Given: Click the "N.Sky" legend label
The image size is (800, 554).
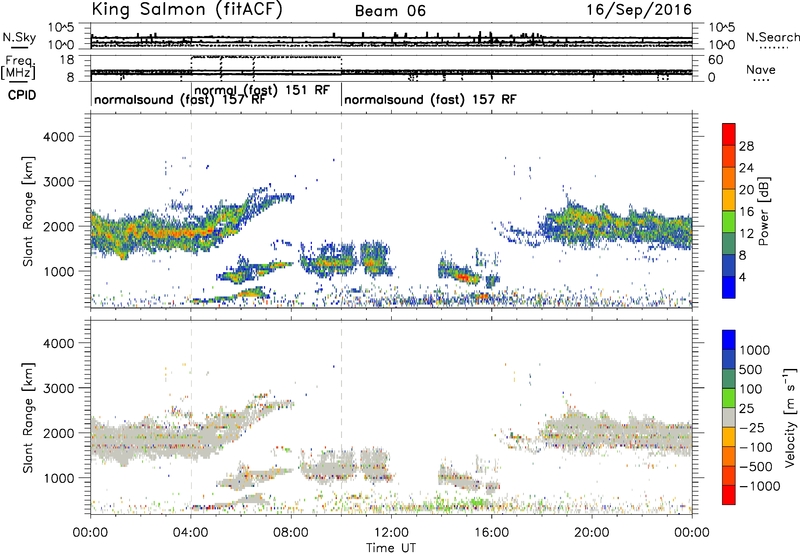Looking at the screenshot, I should pos(19,37).
